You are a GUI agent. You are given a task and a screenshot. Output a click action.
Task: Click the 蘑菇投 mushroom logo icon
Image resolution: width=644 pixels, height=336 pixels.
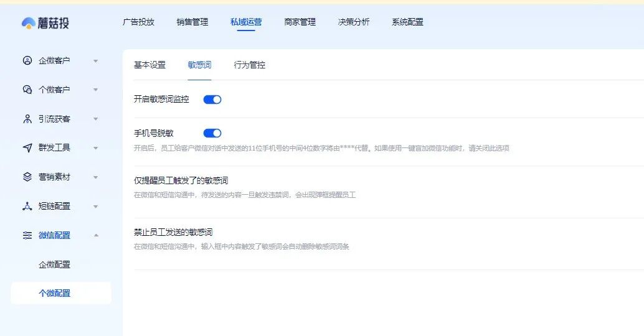click(x=29, y=23)
